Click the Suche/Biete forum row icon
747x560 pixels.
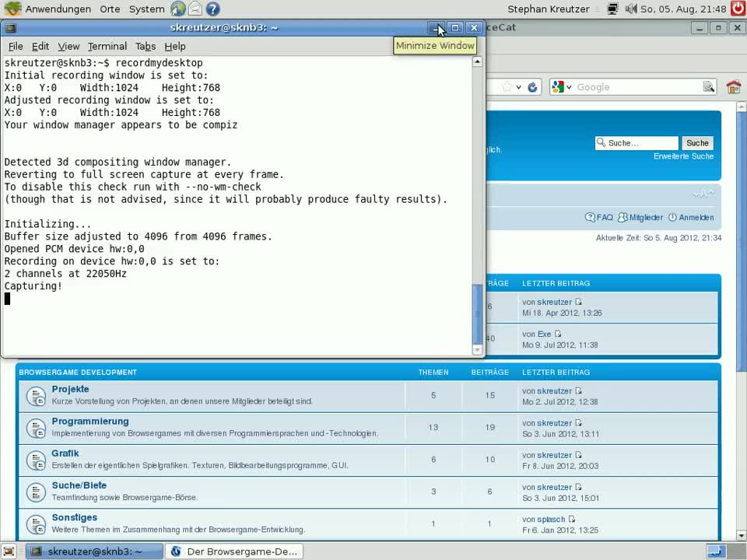36,492
